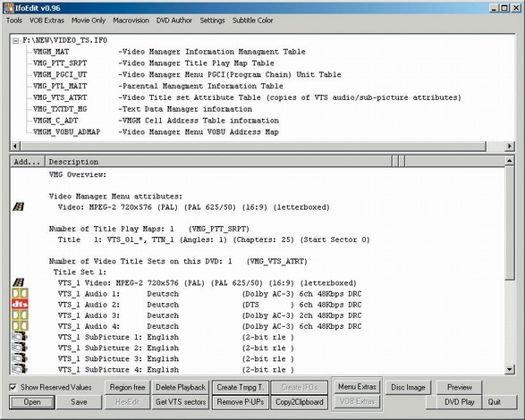Open the DVD Author menu
The width and height of the screenshot is (525, 420).
tap(174, 21)
